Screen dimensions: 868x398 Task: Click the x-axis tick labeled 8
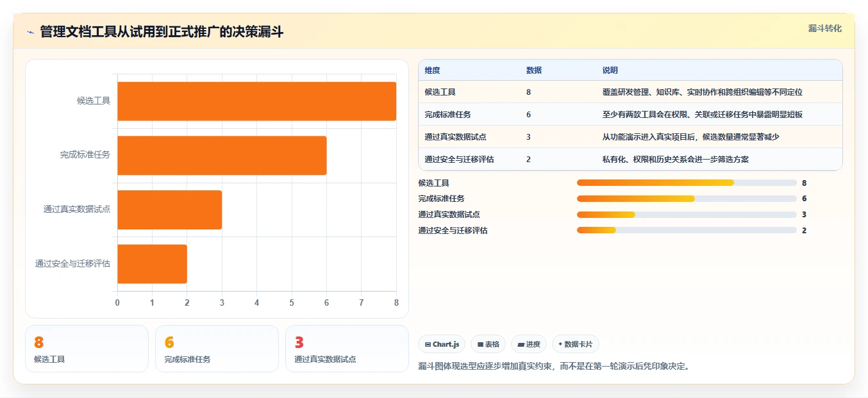pos(396,303)
